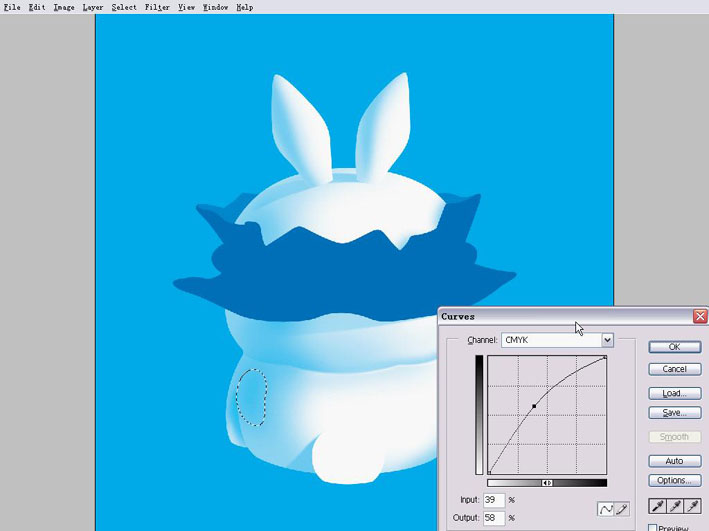This screenshot has width=709, height=531.
Task: Open the Filter menu
Action: (157, 7)
